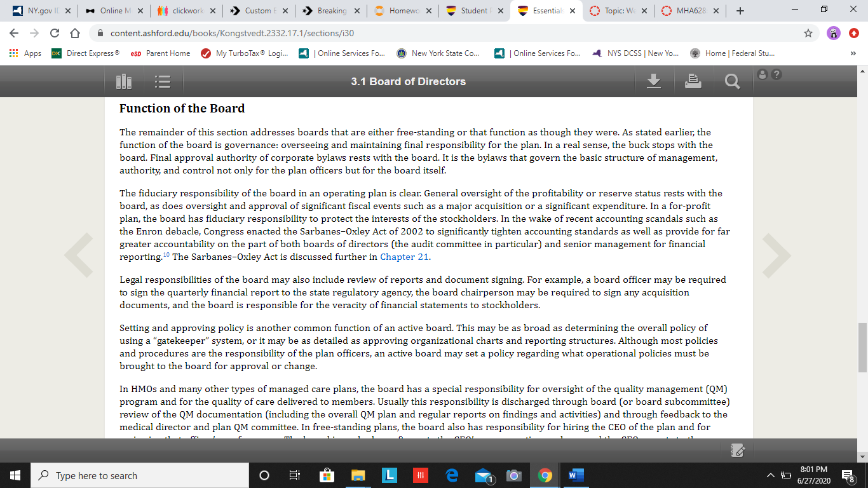Open the Camera app from taskbar
The height and width of the screenshot is (488, 868).
coord(514,475)
